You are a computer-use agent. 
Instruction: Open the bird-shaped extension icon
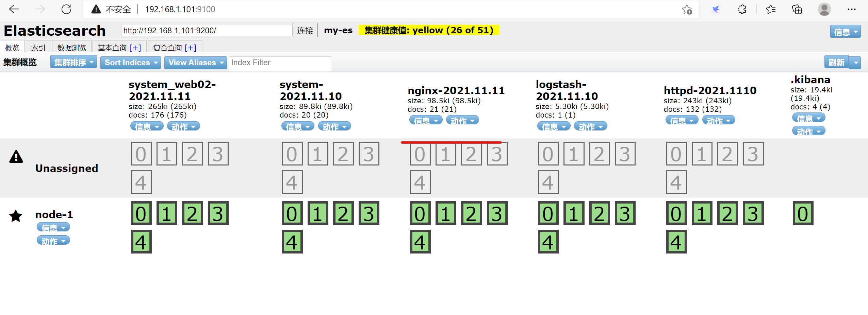716,10
